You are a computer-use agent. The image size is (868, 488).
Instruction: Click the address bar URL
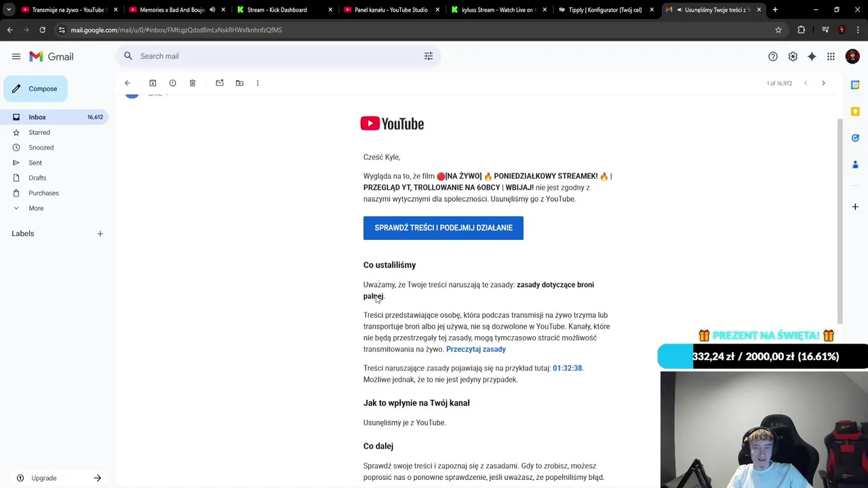[176, 30]
